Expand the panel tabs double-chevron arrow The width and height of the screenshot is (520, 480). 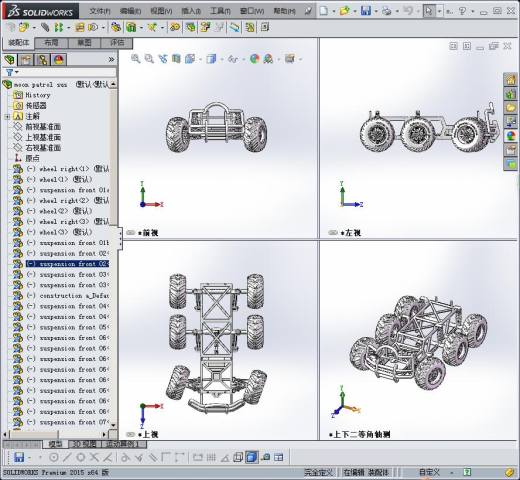pyautogui.click(x=111, y=60)
